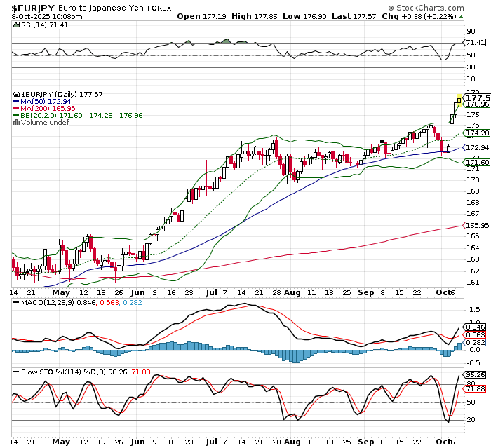Click the candlestick icon beside $EURJPY (Daily)

pos(17,94)
